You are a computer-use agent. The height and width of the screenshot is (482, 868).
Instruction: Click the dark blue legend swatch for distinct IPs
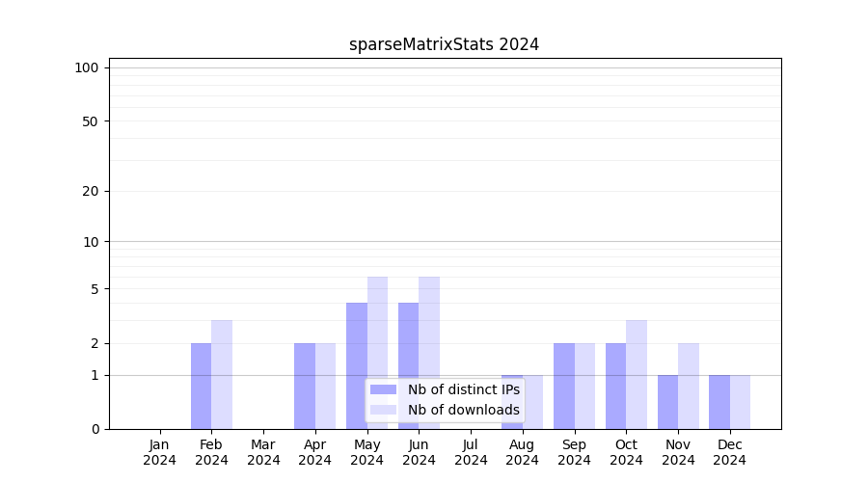point(383,389)
